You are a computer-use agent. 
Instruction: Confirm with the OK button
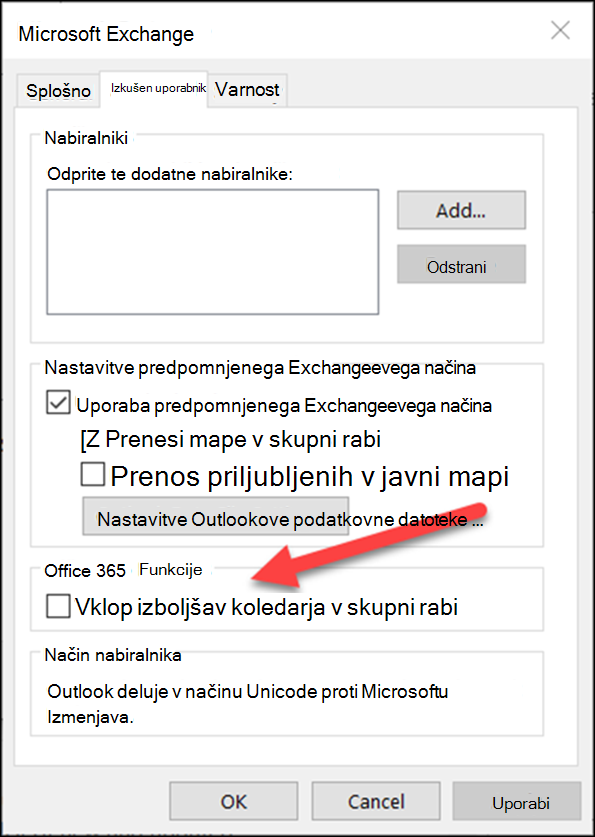[x=233, y=801]
